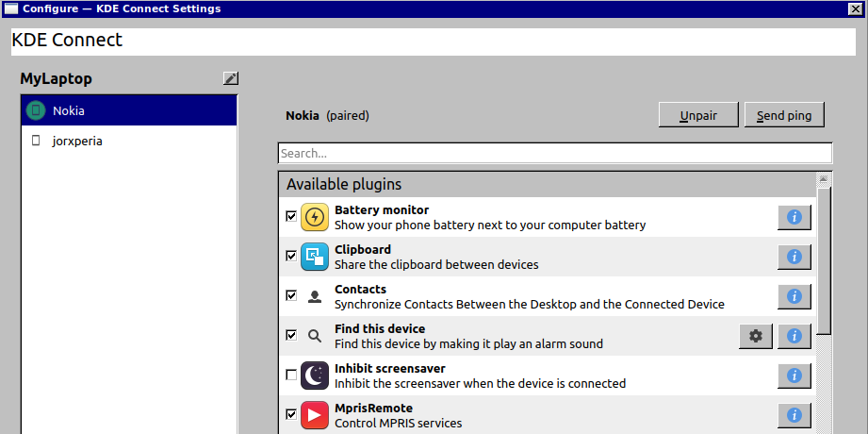
Task: Click the Battery monitor plugin title
Action: pos(382,210)
